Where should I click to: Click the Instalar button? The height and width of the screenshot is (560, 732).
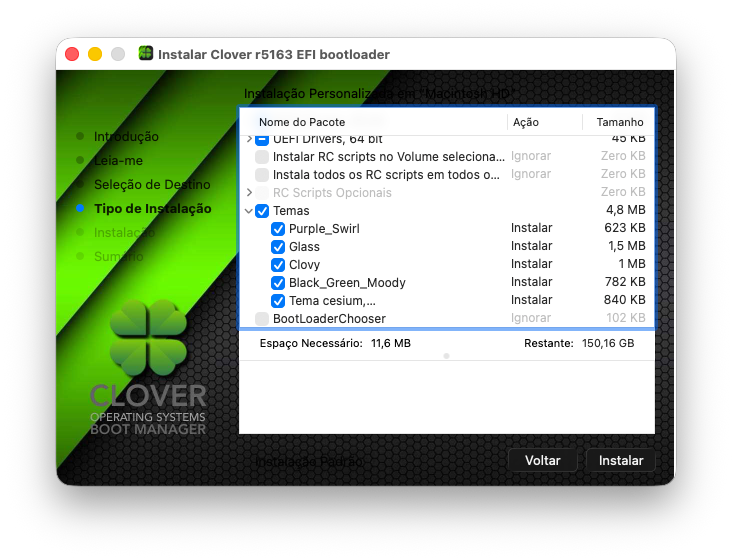(621, 461)
